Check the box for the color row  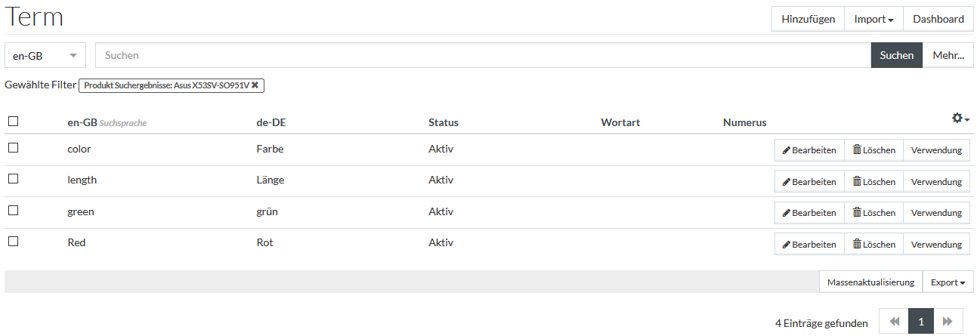(13, 148)
